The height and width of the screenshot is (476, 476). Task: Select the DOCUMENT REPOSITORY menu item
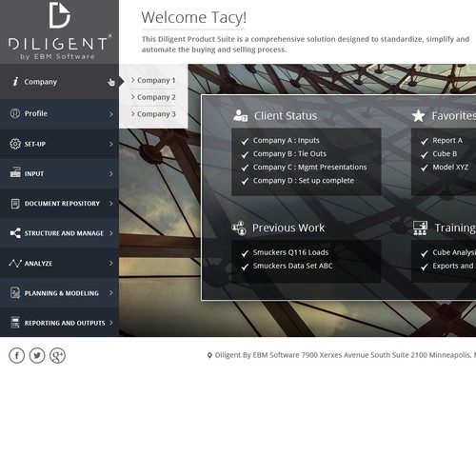coord(59,204)
